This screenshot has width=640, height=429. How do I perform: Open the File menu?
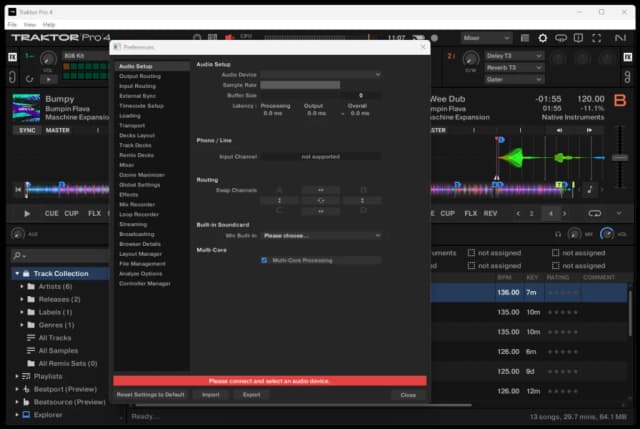(12, 24)
